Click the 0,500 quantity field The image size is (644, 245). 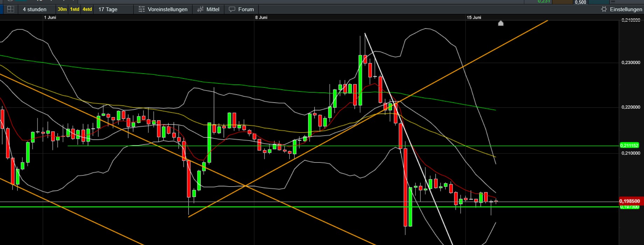pos(581,2)
